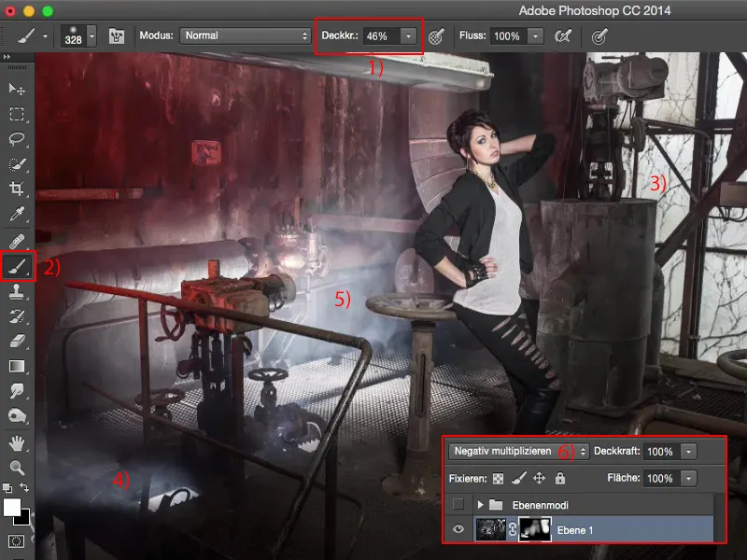Toggle the Brush panel button
747x560 pixels.
[116, 35]
